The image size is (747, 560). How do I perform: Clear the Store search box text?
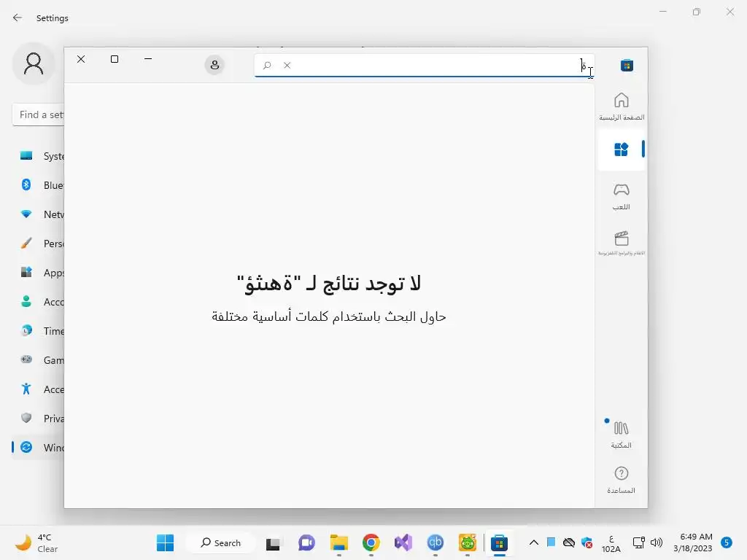287,65
